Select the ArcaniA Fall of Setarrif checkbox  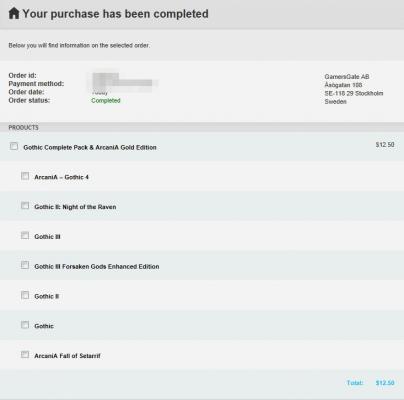(25, 354)
